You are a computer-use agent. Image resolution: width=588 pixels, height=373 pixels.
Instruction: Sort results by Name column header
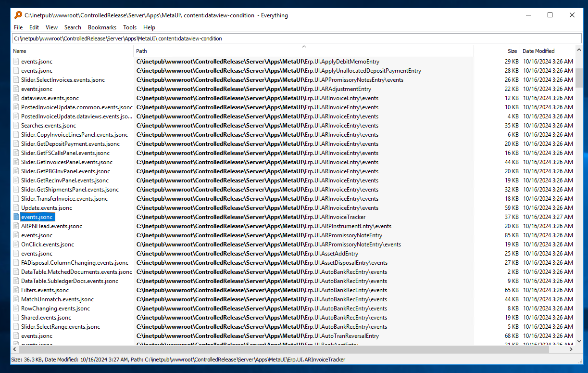(x=72, y=51)
